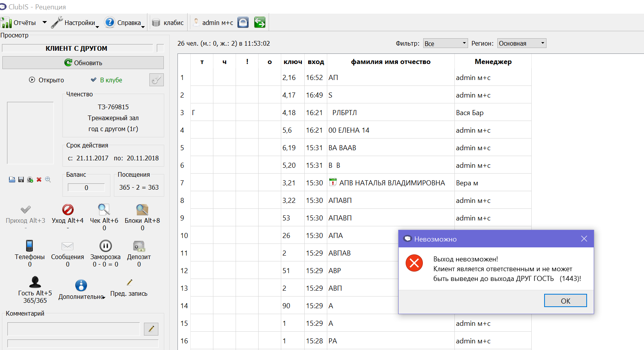This screenshot has height=350, width=644.
Task: Toggle checkbox next to КЛИЕНТ С ДРУГОМ
Action: pos(160,48)
